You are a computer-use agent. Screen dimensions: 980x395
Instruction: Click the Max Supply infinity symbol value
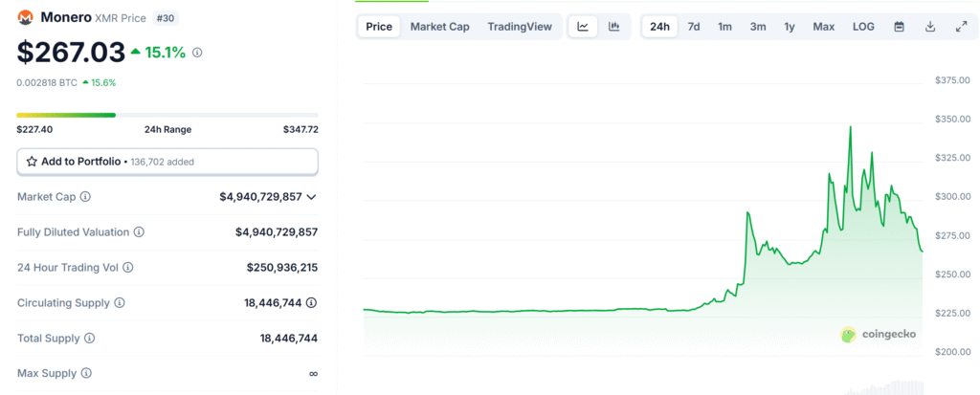pyautogui.click(x=313, y=374)
